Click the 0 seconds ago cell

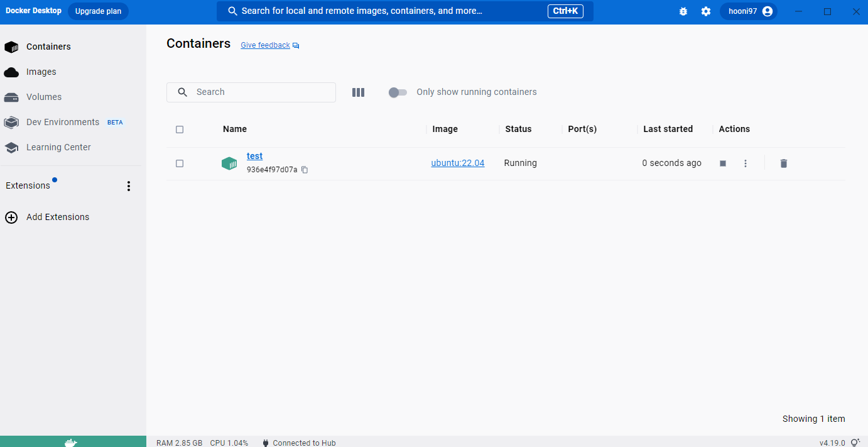click(671, 163)
